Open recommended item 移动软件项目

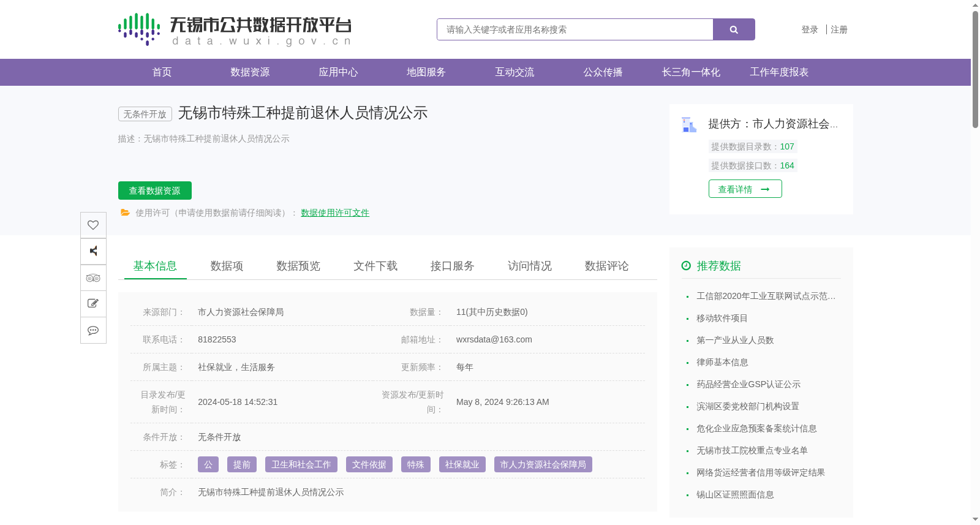(x=722, y=318)
